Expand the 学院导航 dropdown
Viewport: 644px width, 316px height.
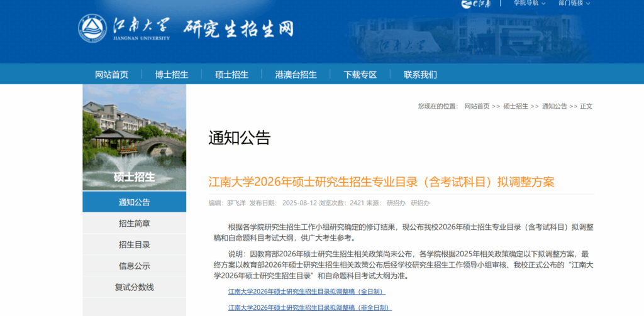pos(530,3)
